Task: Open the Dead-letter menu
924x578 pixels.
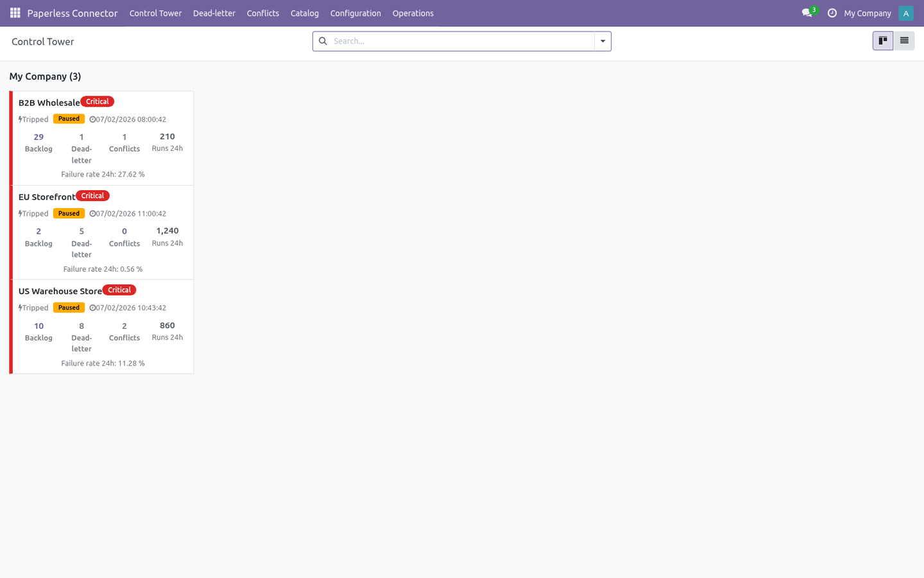Action: (214, 13)
